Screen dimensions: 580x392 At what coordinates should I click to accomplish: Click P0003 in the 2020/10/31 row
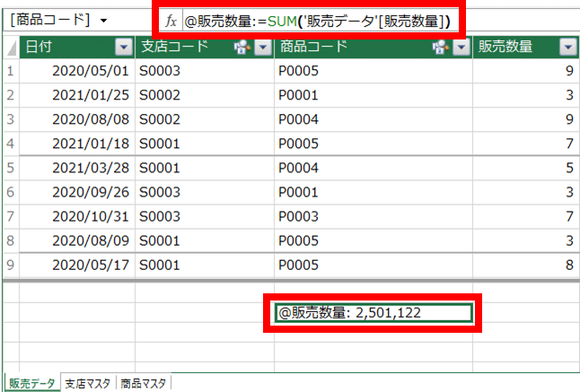pos(373,216)
